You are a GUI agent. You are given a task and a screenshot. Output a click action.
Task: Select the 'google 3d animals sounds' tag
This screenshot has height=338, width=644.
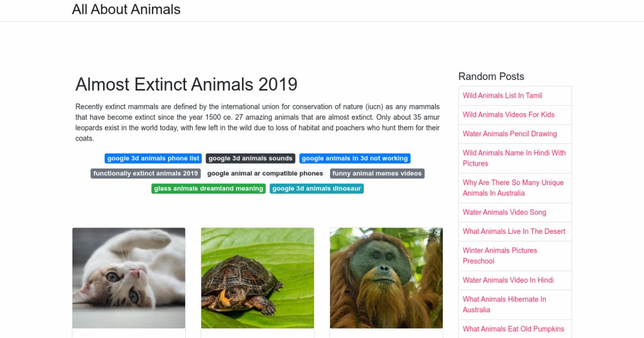(250, 158)
